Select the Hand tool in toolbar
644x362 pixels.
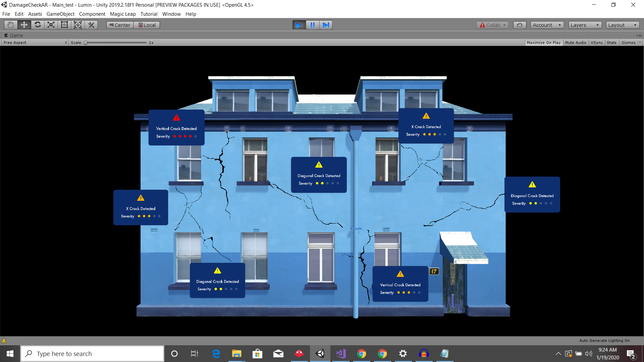point(10,25)
